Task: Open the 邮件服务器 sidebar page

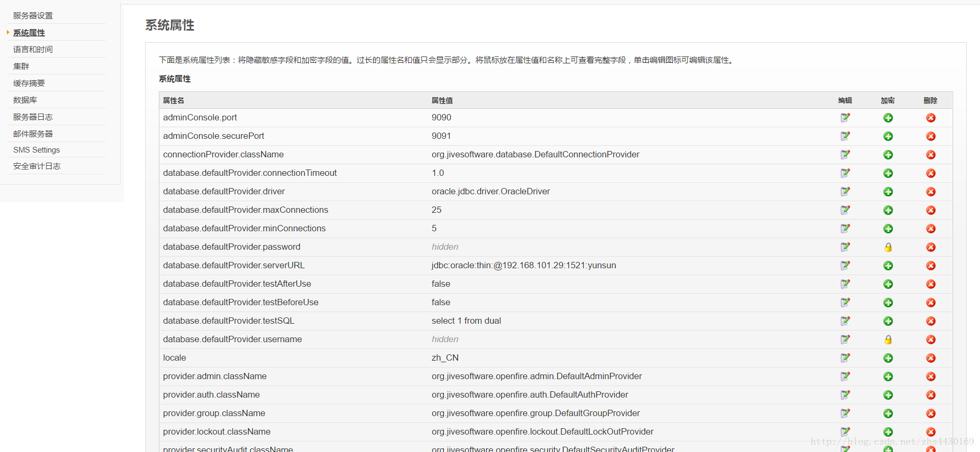Action: [33, 134]
